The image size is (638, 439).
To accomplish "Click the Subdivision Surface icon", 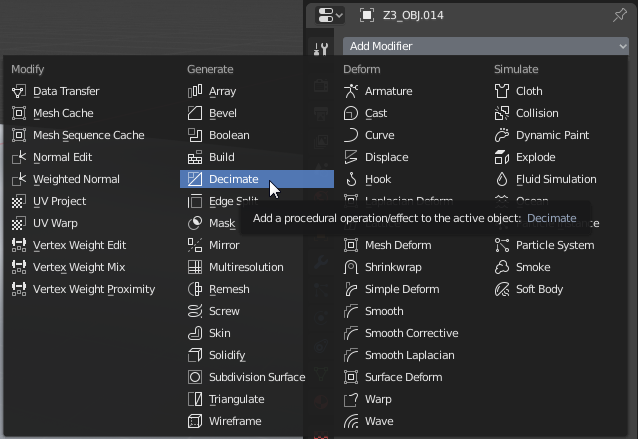I will tap(196, 377).
